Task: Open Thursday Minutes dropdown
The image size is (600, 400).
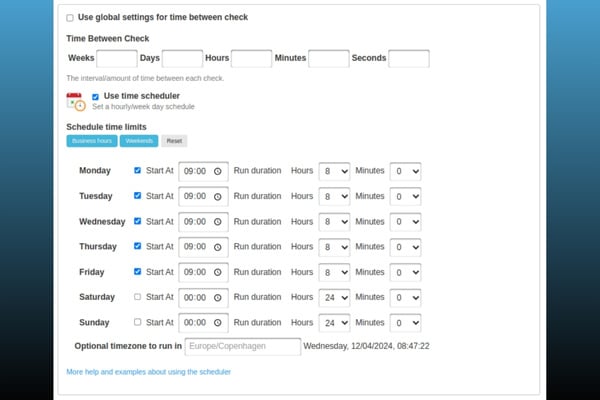Action: coord(405,247)
